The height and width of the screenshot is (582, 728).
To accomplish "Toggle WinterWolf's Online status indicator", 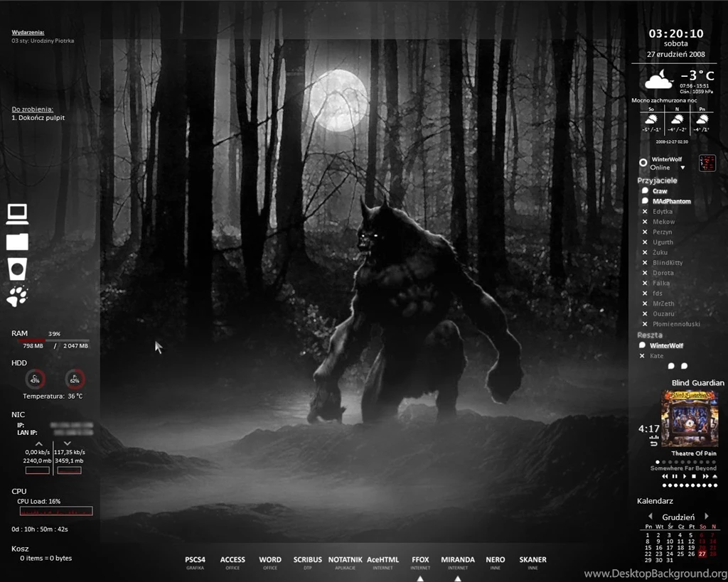I will (x=643, y=162).
